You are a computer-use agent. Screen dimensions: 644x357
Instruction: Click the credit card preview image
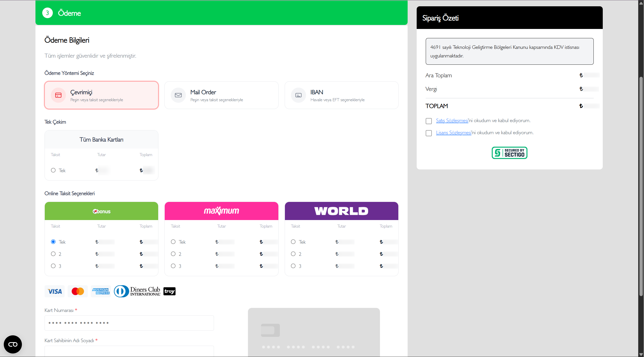(x=314, y=332)
